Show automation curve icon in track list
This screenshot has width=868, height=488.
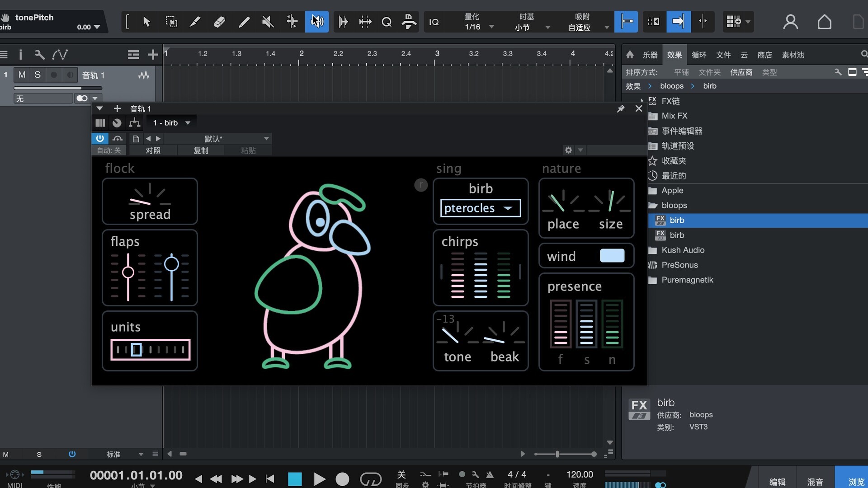(x=60, y=55)
